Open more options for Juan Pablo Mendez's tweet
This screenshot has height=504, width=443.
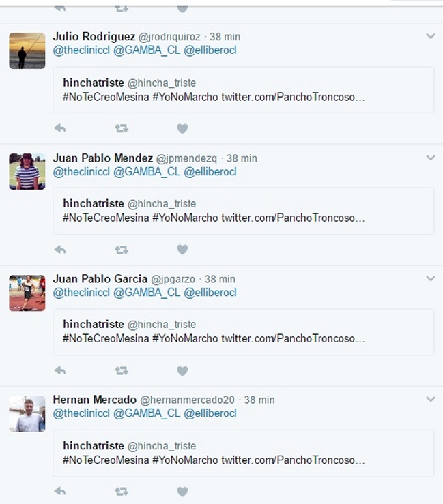[430, 158]
